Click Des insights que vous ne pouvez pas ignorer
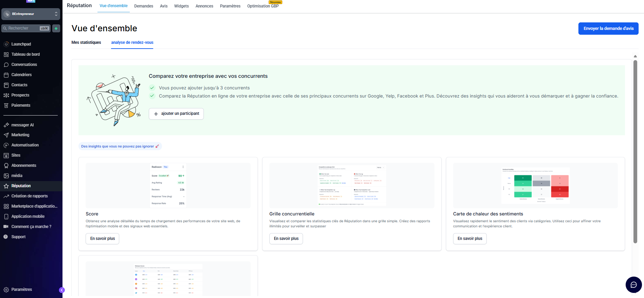 (120, 146)
